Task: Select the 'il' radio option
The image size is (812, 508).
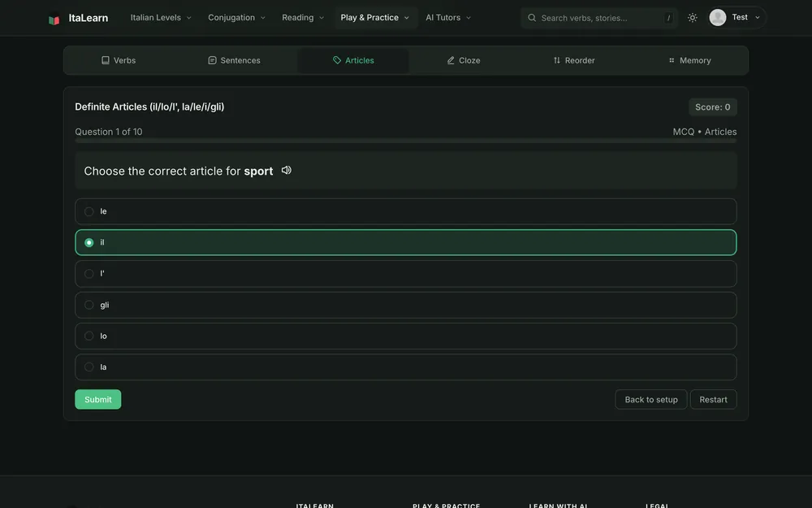Action: coord(405,242)
